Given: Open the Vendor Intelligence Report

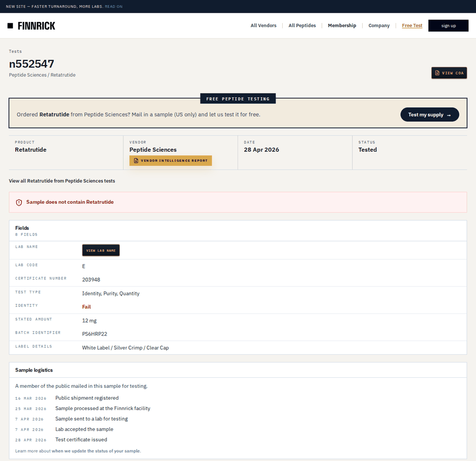Looking at the screenshot, I should pyautogui.click(x=170, y=160).
